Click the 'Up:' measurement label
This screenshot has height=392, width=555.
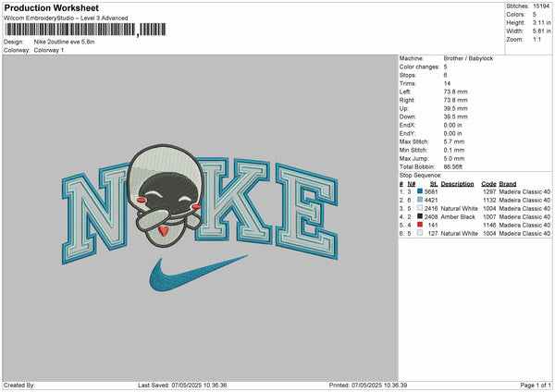[x=403, y=108]
